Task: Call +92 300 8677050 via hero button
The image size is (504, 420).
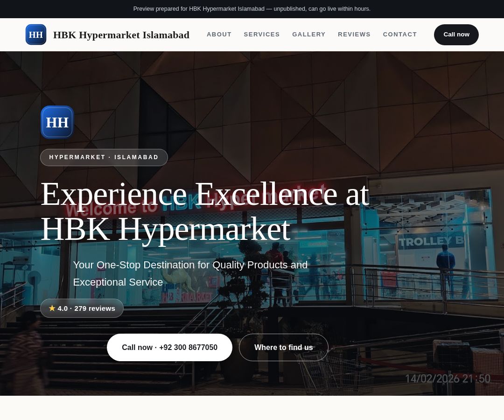Action: coord(169,347)
